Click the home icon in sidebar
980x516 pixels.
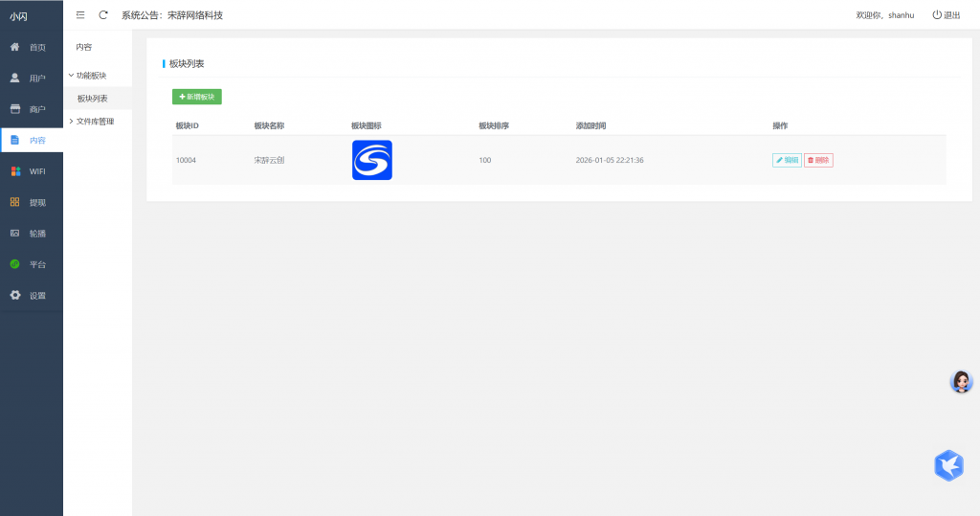15,47
